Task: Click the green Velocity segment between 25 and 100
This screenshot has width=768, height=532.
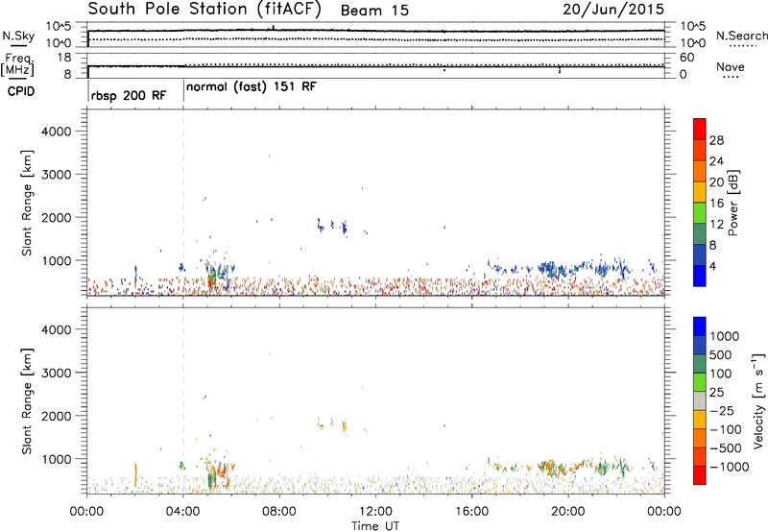Action: point(700,382)
